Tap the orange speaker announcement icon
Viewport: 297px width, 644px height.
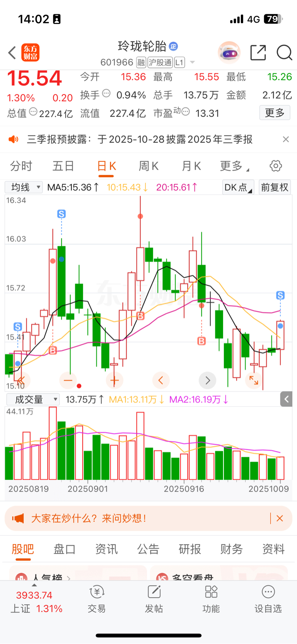[14, 139]
